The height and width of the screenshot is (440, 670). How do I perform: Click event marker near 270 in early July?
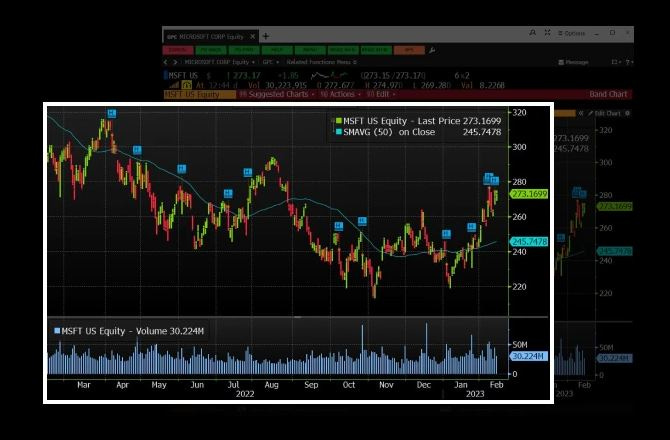tap(228, 194)
